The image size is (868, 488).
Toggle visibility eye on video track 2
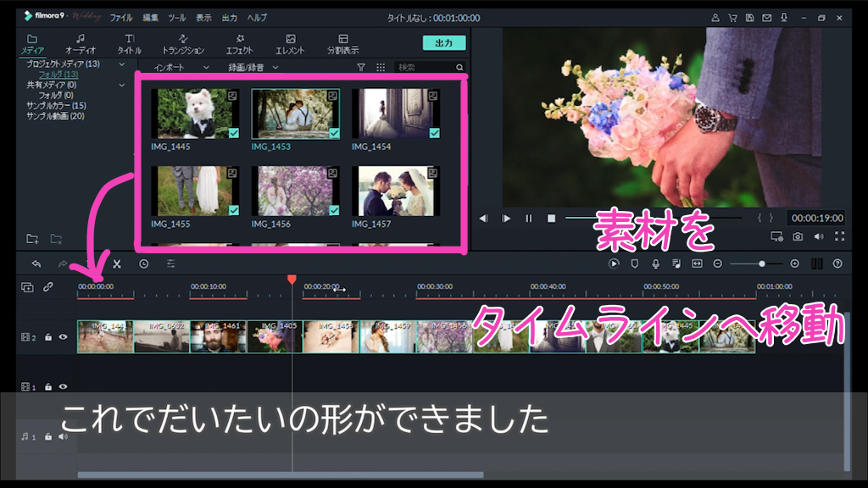point(63,336)
